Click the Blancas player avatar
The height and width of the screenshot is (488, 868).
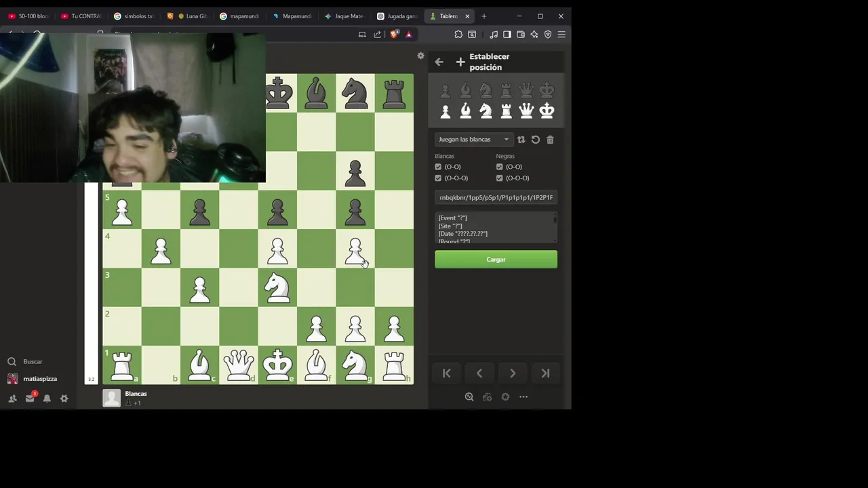point(112,399)
